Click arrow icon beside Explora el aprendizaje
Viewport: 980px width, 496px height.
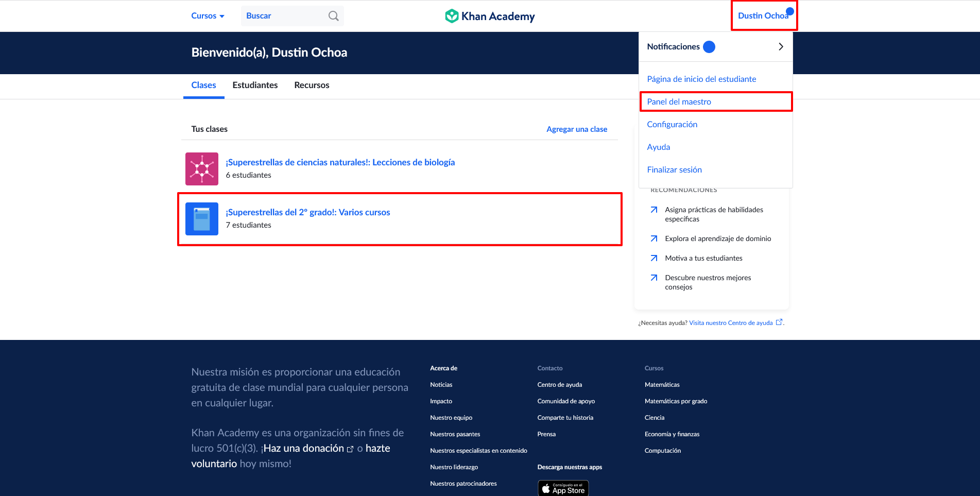[654, 238]
